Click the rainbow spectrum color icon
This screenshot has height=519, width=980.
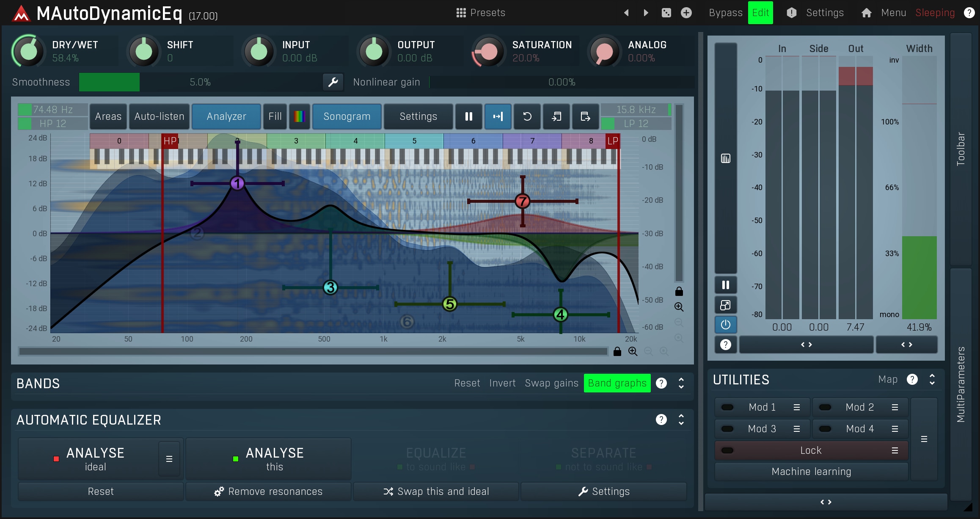click(299, 116)
